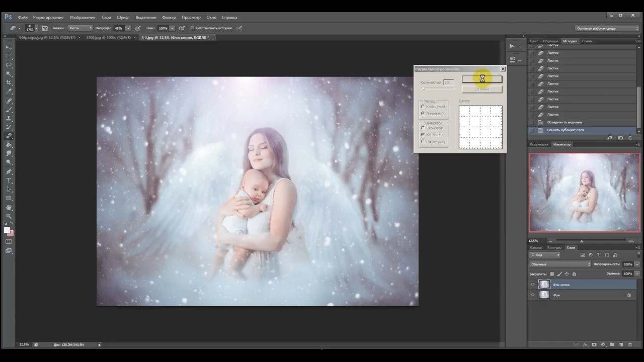
Task: Open the layer 'Непрозрачность' dropdown arrow
Action: [x=637, y=264]
